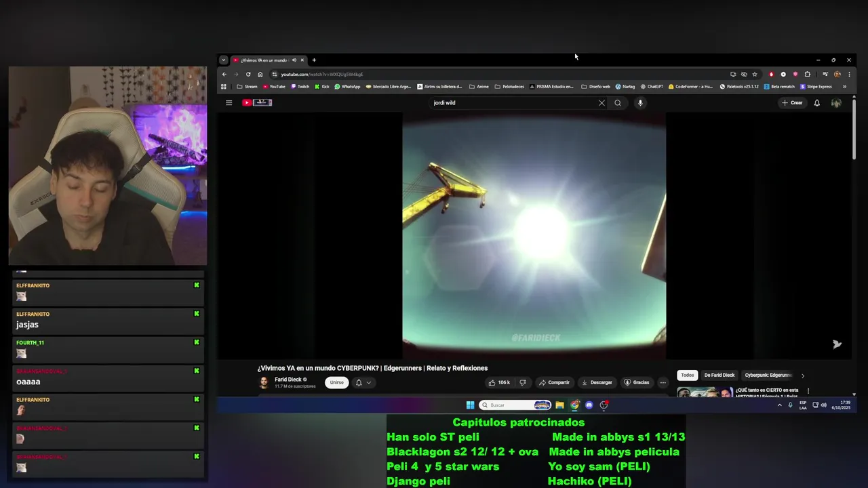Click the Descargar download button

click(597, 383)
